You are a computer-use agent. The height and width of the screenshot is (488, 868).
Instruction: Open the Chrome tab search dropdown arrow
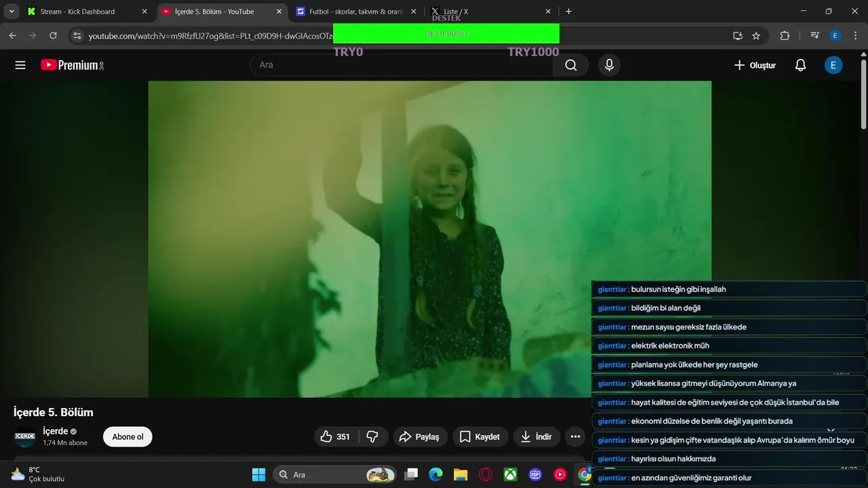[11, 12]
